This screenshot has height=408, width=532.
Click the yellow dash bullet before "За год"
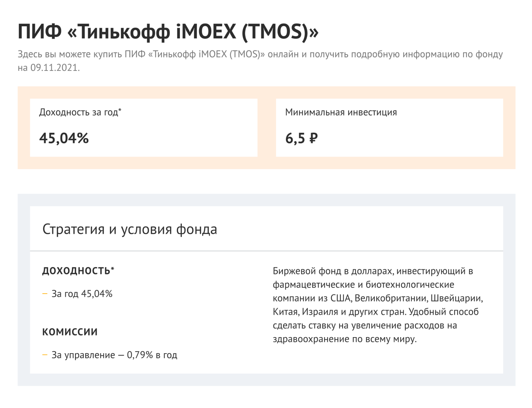45,293
